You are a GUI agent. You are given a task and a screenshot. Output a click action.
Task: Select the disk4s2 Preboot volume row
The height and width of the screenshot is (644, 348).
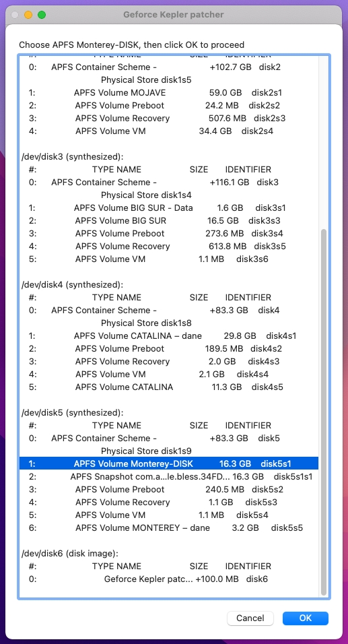(169, 348)
